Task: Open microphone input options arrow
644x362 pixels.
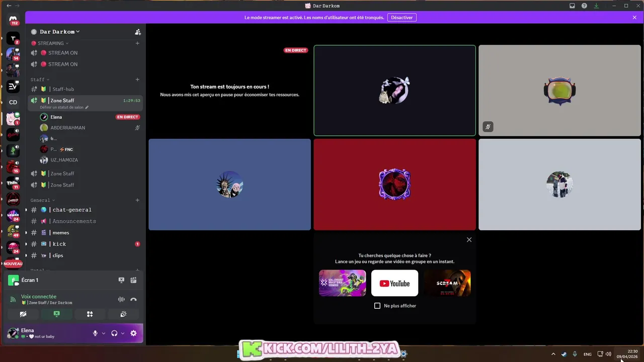Action: point(104,333)
